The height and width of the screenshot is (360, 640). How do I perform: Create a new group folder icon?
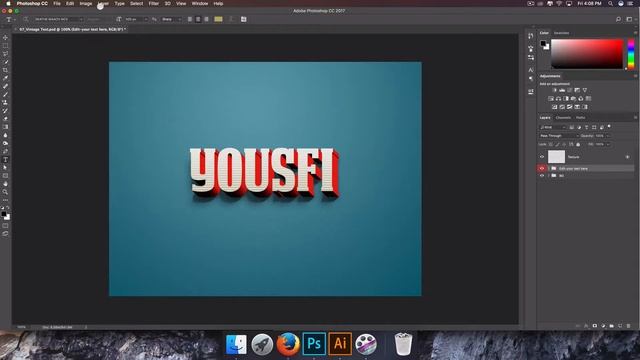click(x=611, y=326)
